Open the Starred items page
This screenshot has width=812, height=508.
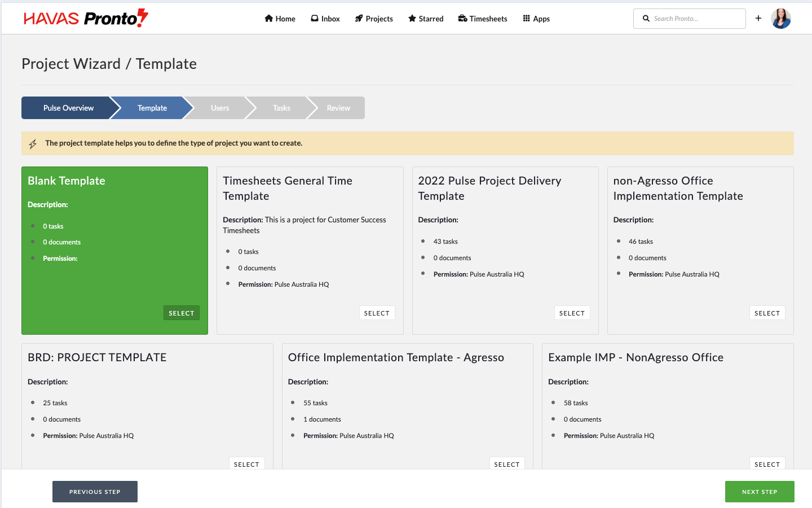(426, 19)
